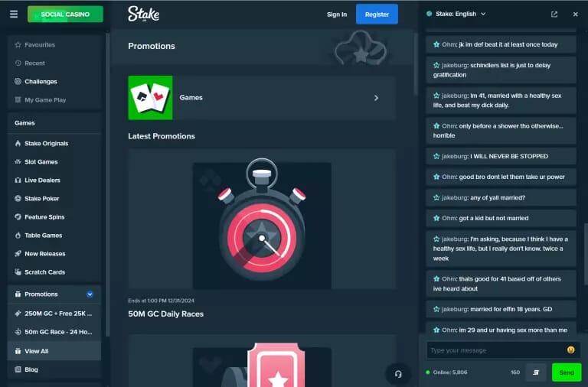Open New Releases

pyautogui.click(x=54, y=254)
